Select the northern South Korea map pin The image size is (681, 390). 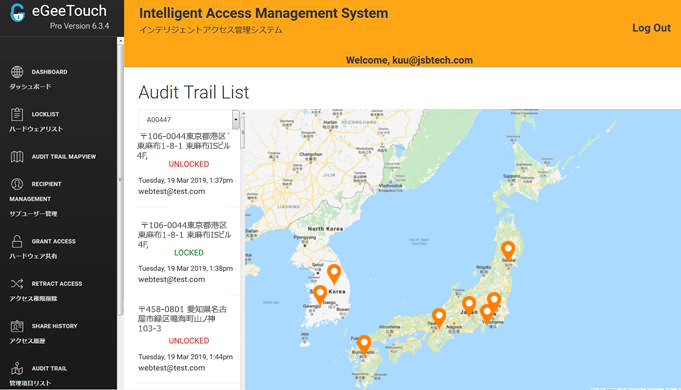click(x=334, y=274)
